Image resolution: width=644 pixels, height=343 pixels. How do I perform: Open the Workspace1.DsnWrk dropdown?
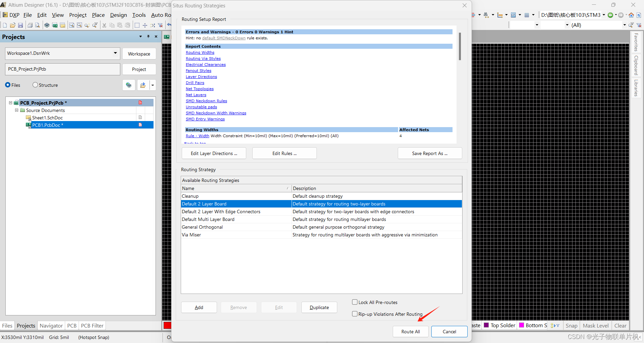coord(115,53)
